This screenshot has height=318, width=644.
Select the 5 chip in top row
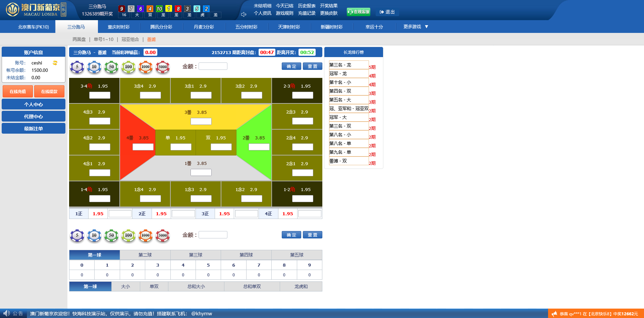coord(77,67)
